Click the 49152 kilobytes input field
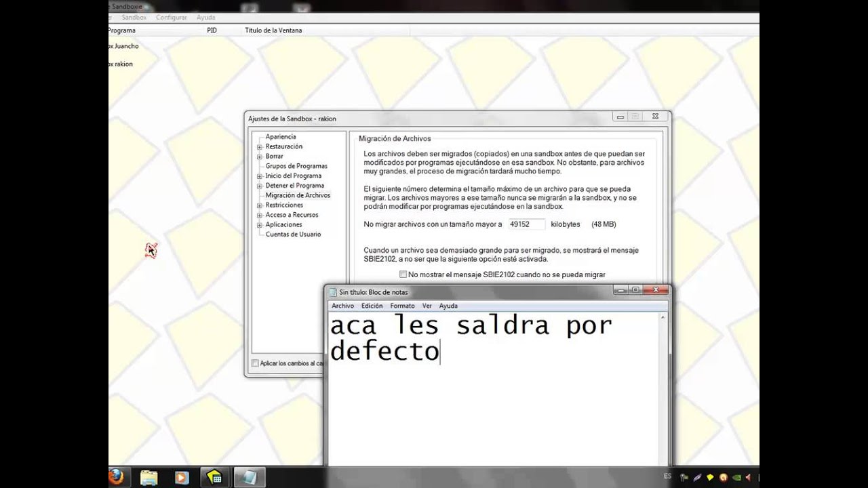The image size is (868, 488). [526, 224]
